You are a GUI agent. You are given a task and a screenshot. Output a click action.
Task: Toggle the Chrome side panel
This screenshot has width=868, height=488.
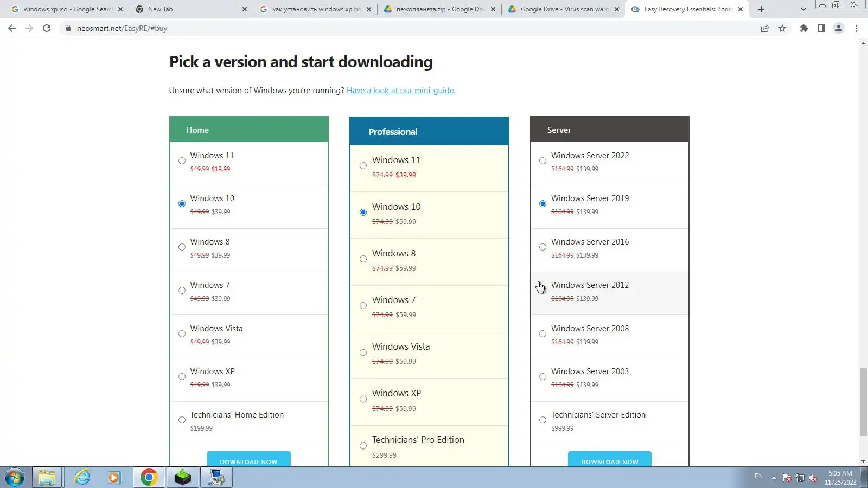point(821,28)
